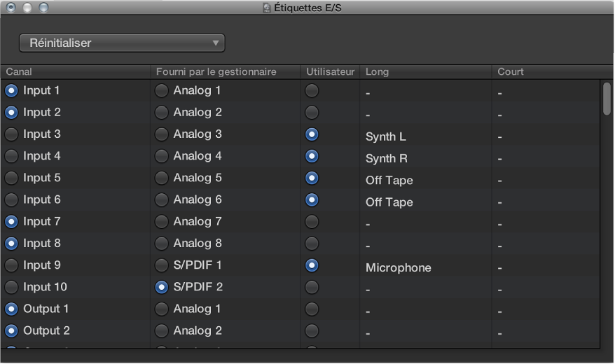
Task: Click the Fourni par le gestionnaire header
Action: click(216, 72)
